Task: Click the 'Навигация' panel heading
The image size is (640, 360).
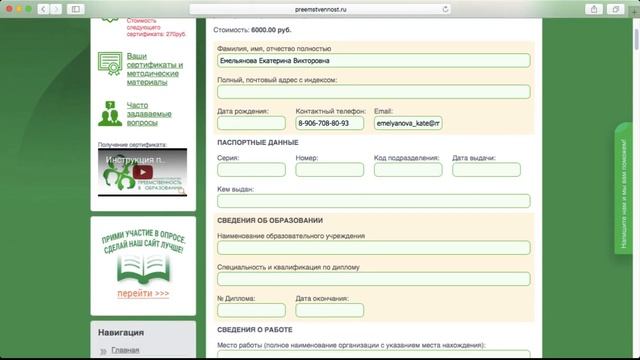Action: click(121, 332)
